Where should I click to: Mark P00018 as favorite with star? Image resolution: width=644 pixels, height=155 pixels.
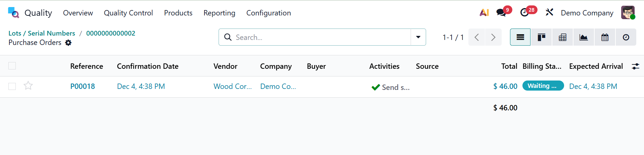(x=28, y=86)
